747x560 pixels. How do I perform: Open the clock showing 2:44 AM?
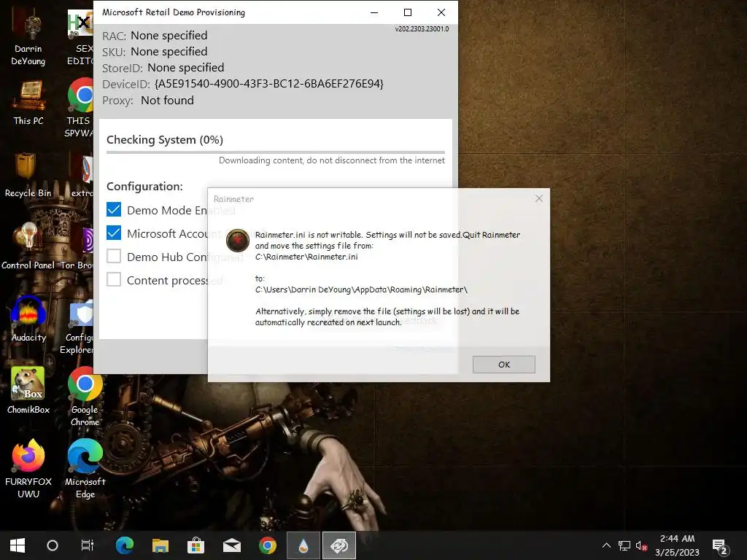click(677, 545)
